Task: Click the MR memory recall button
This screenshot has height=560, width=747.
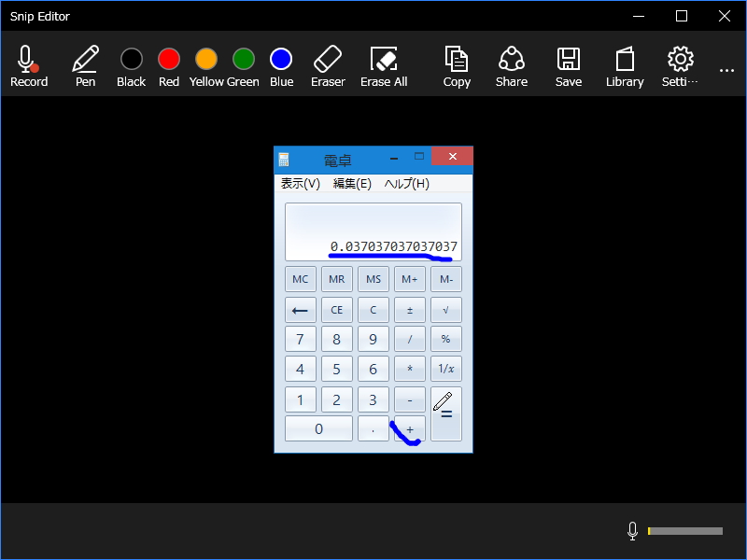Action: [x=337, y=279]
